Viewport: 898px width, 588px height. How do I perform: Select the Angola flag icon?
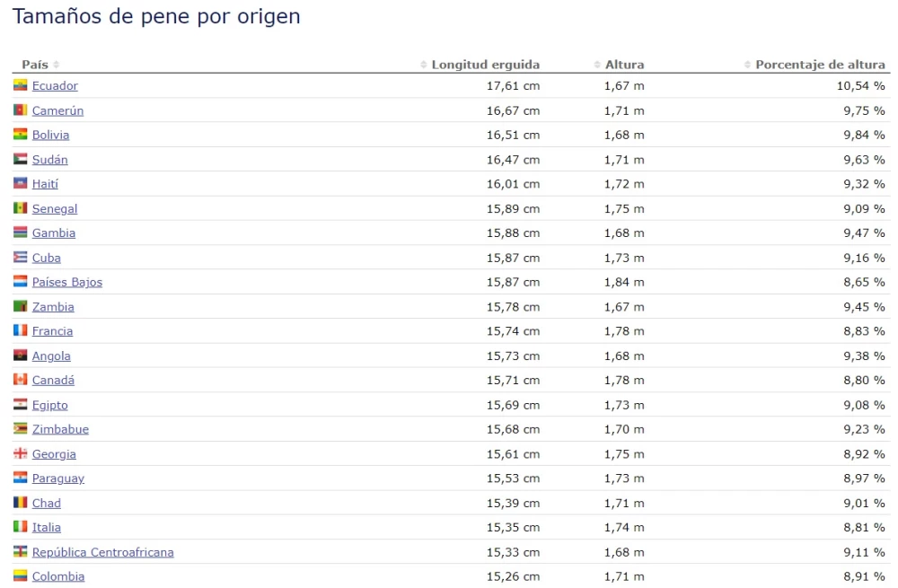pos(20,355)
